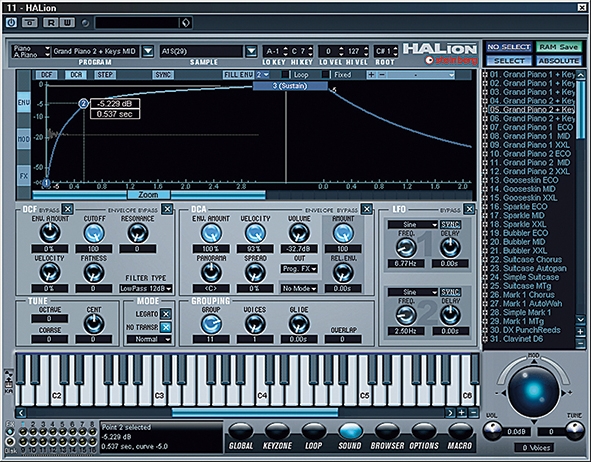Enable the Fixed checkbox

click(326, 75)
